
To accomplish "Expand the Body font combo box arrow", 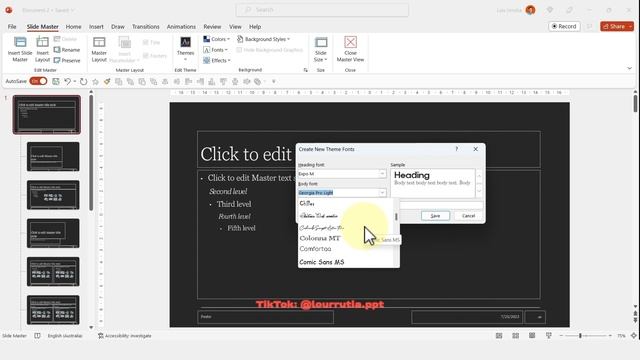I will [382, 193].
